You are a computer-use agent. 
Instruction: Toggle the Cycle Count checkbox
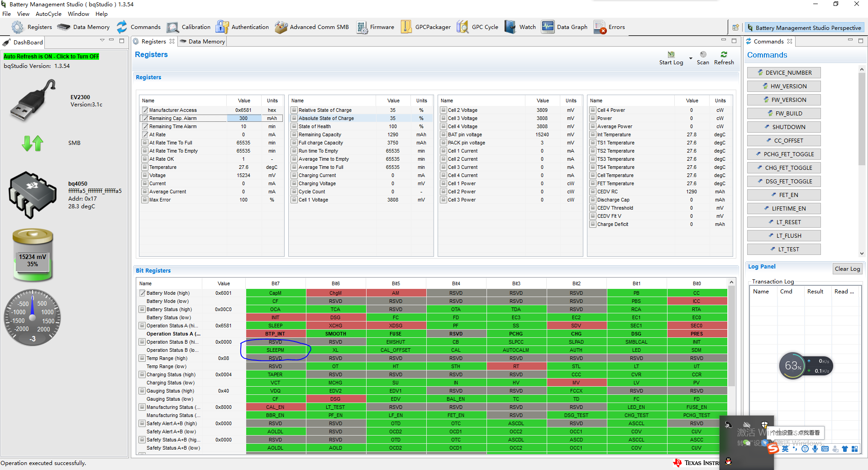294,192
